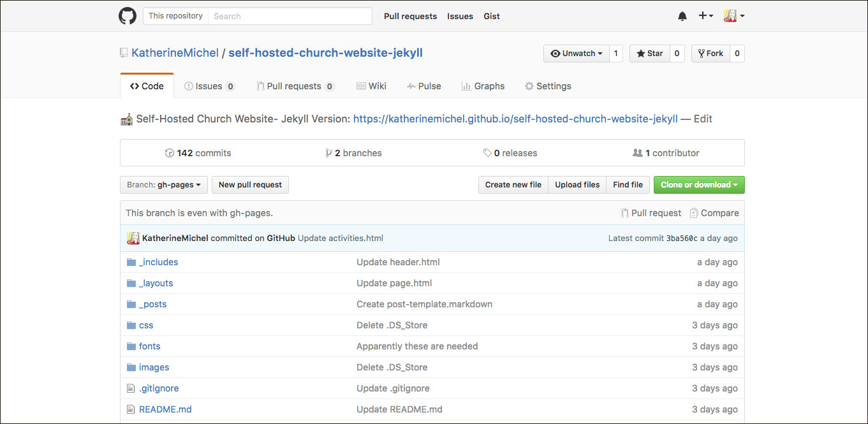Open the plus create-new dropdown menu
868x424 pixels.
(705, 16)
